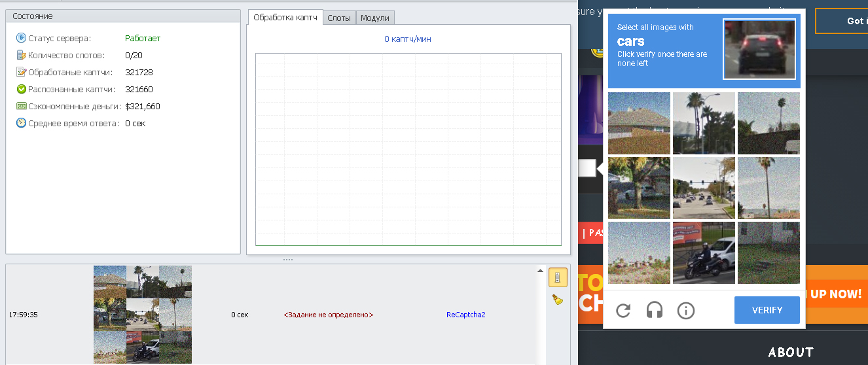
Task: Click the Работает status value
Action: [143, 39]
